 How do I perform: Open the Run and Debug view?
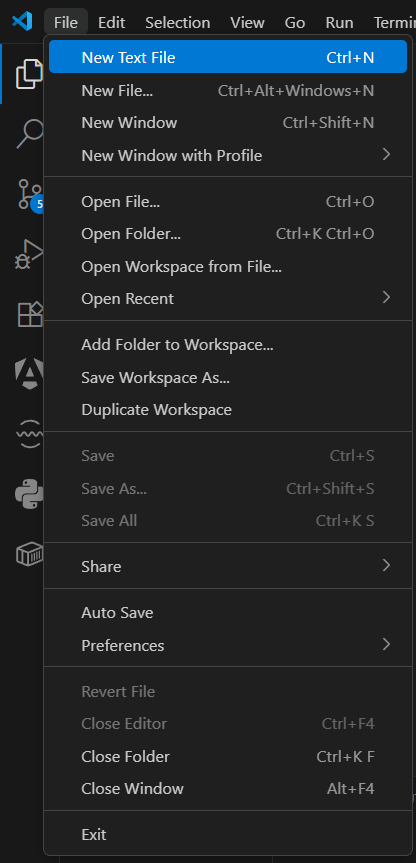click(29, 254)
